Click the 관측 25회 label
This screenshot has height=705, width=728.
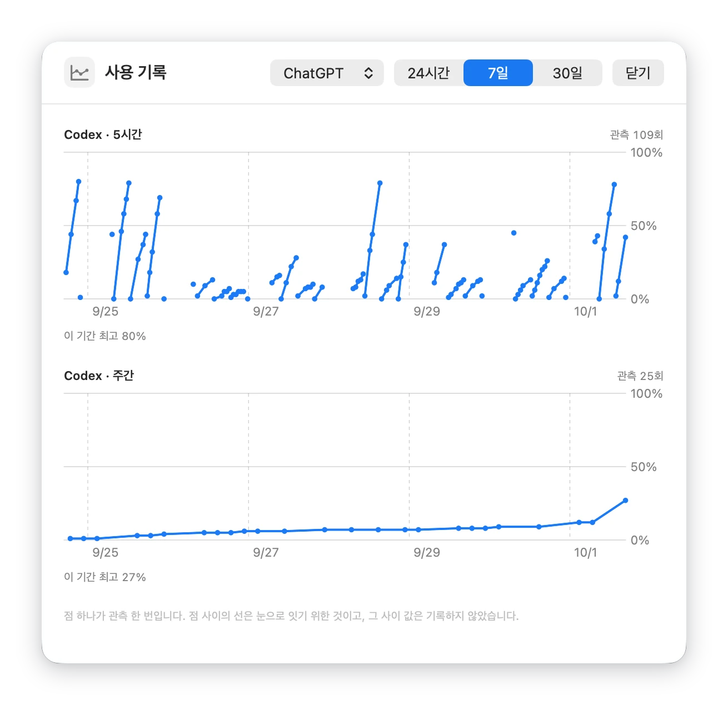pos(640,376)
